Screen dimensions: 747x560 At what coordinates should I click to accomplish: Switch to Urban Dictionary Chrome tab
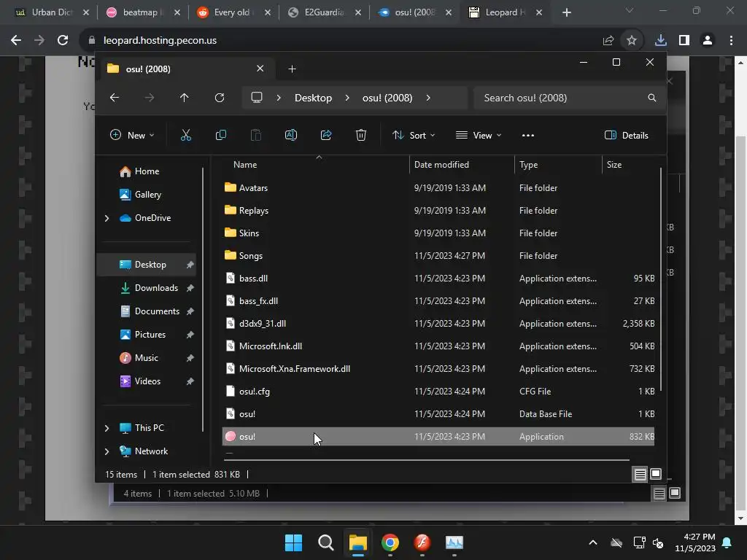[x=51, y=12]
